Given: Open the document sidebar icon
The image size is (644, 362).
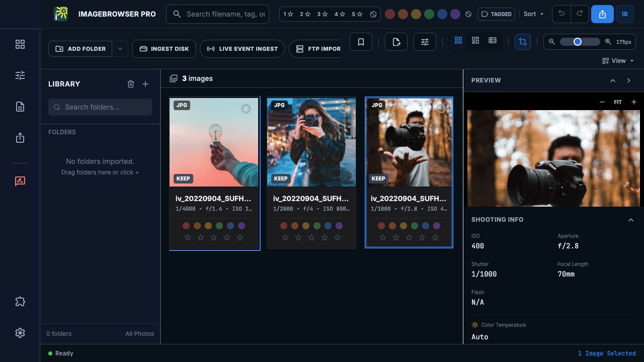Looking at the screenshot, I should tap(20, 107).
